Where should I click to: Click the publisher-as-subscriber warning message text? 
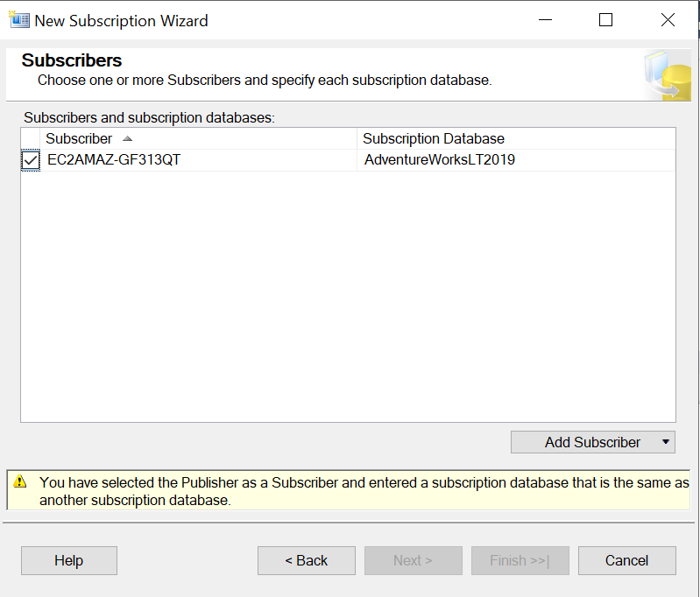pyautogui.click(x=364, y=491)
